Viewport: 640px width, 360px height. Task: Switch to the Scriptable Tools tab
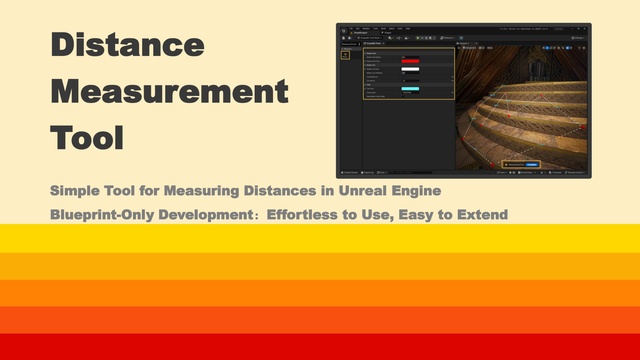coord(373,43)
